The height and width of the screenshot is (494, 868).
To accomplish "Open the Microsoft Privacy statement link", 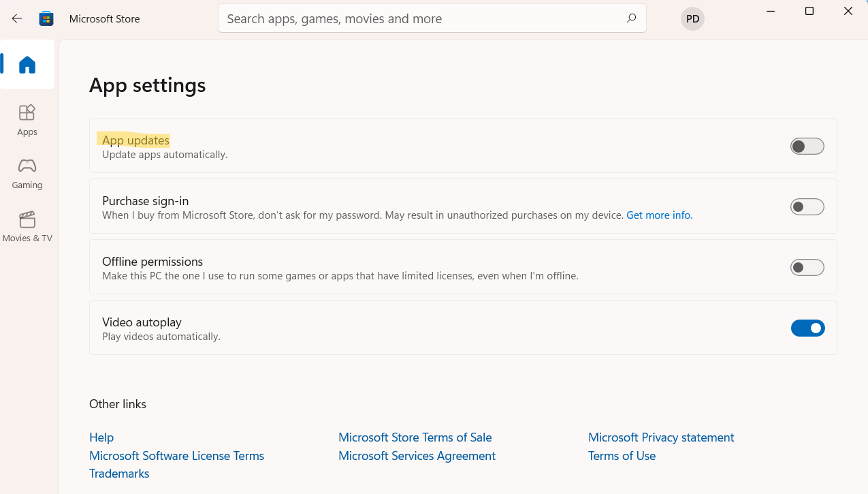I will (x=661, y=437).
